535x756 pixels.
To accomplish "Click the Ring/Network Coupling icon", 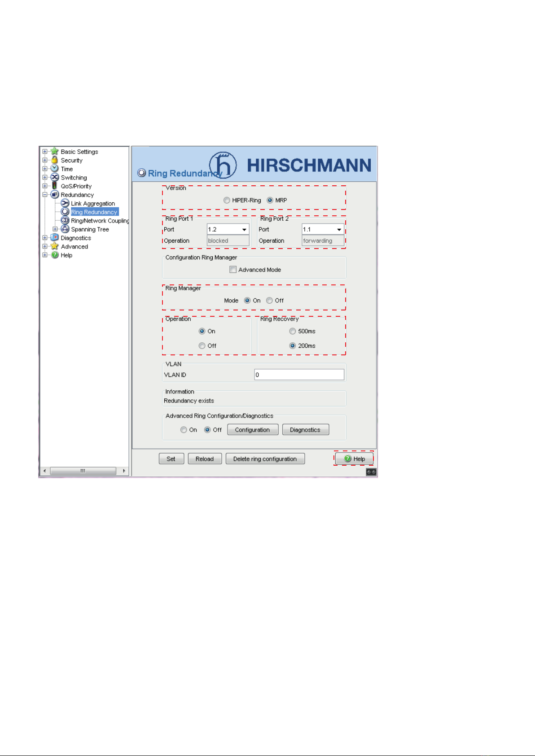I will click(x=65, y=220).
